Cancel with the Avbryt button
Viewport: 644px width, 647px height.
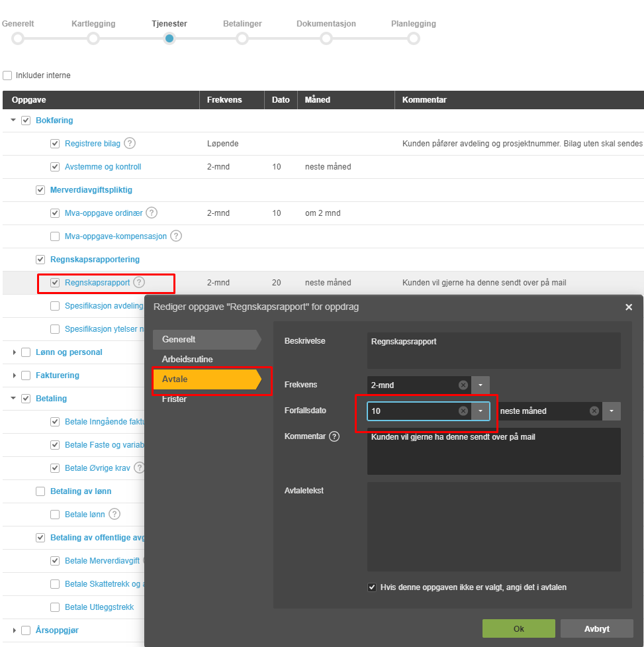click(x=596, y=628)
